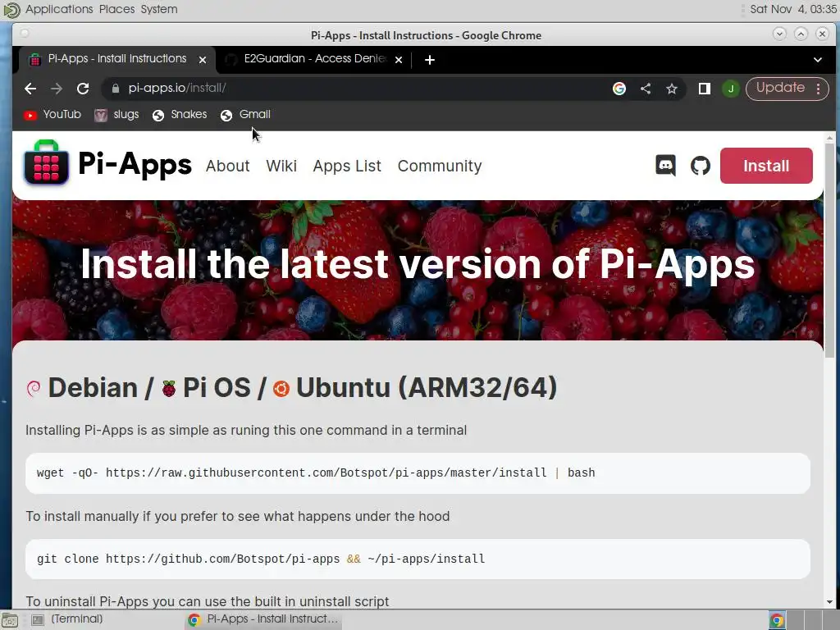Screen dimensions: 840x630
Task: Click the Google icon in address bar
Action: (619, 89)
